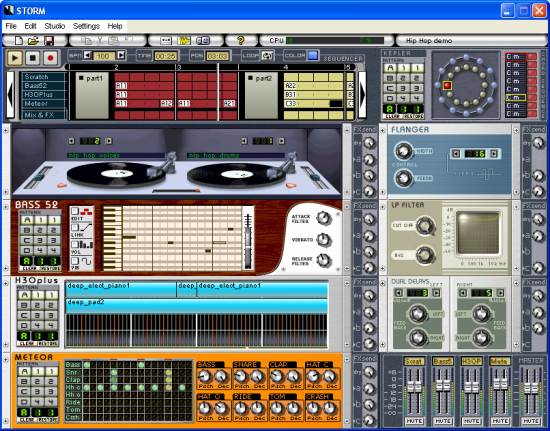Click the Flanger Width knob
The image size is (550, 431).
404,151
